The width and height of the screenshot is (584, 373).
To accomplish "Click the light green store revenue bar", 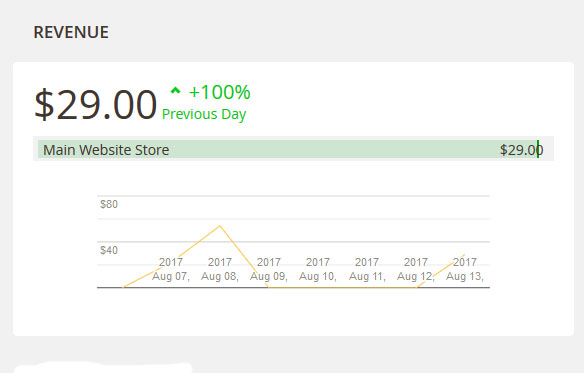I will tap(288, 149).
